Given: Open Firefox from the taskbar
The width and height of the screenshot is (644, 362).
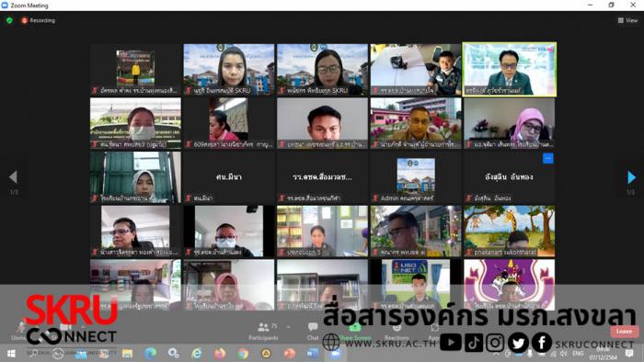Looking at the screenshot, I should click(220, 354).
